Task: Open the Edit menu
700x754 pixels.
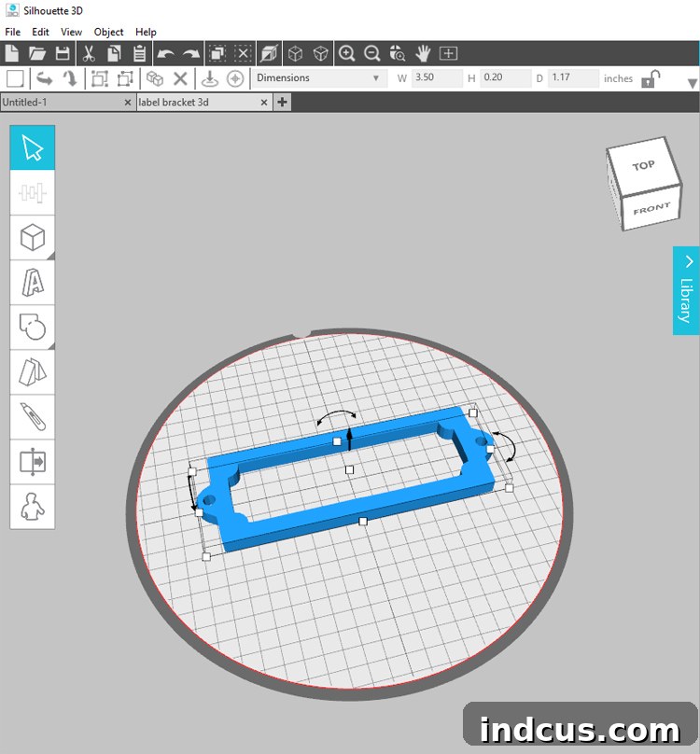Action: [x=40, y=32]
